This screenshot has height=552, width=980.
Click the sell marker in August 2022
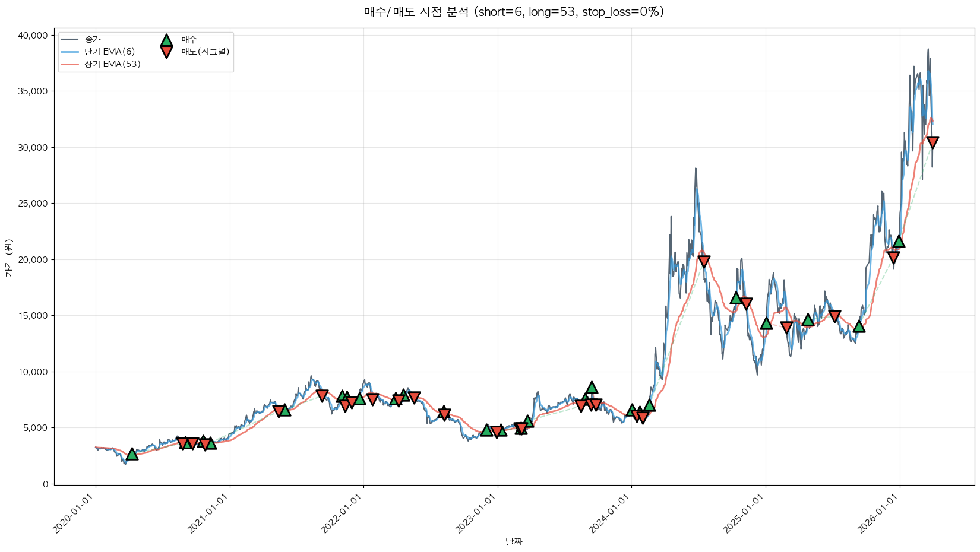tap(444, 414)
